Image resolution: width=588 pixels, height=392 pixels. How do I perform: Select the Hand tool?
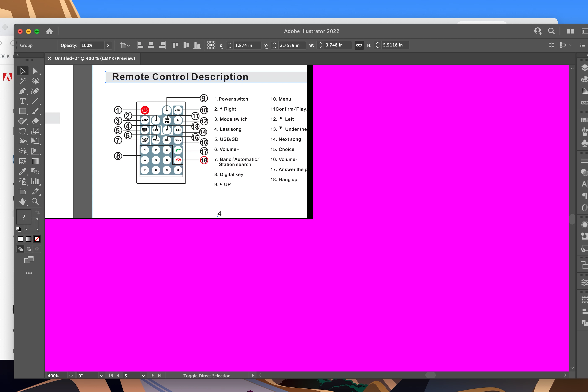(22, 201)
